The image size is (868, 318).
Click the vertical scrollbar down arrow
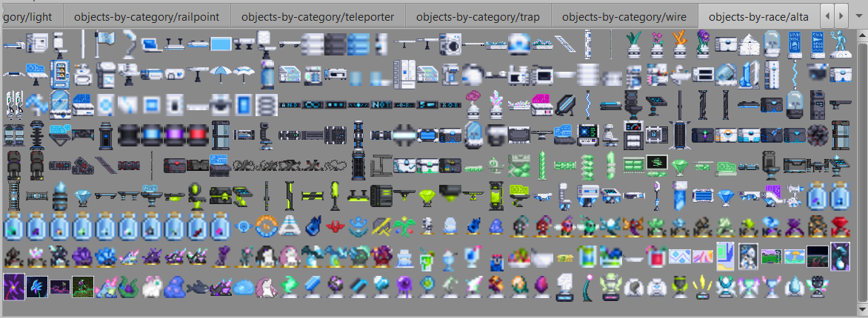(x=863, y=308)
